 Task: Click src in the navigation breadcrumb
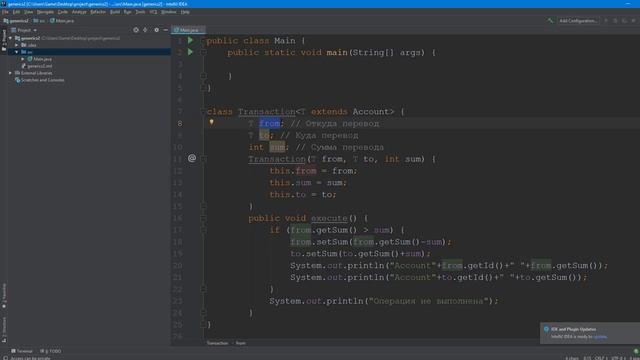[39, 20]
